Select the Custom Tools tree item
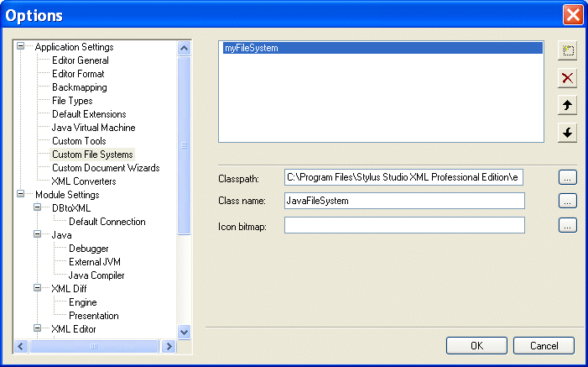Viewport: 588px width, 367px height. pos(79,141)
